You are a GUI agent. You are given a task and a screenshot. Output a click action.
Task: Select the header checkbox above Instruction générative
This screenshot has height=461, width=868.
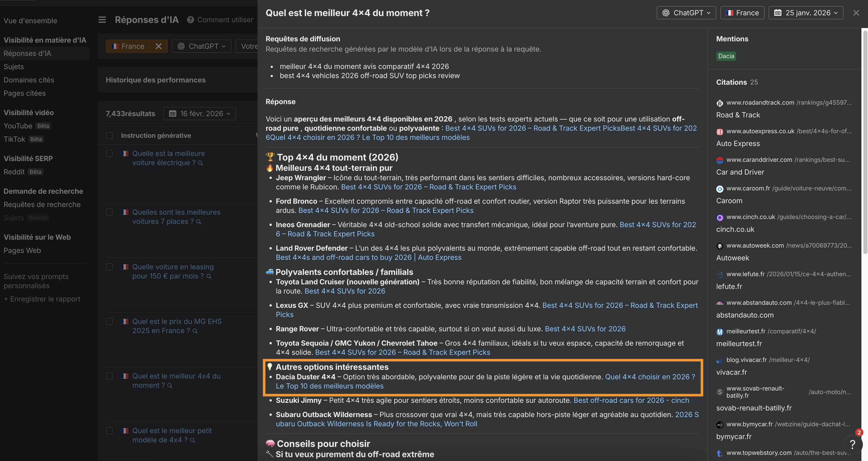click(x=109, y=135)
